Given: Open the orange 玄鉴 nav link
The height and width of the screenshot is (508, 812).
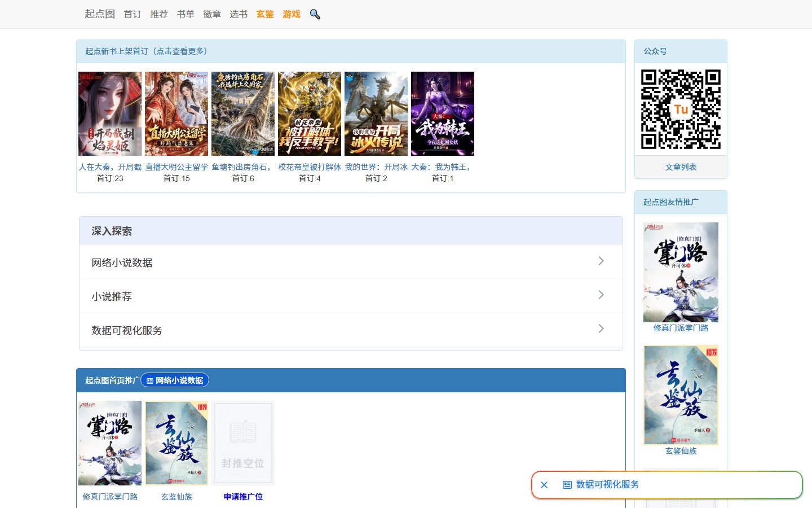Looking at the screenshot, I should point(265,14).
